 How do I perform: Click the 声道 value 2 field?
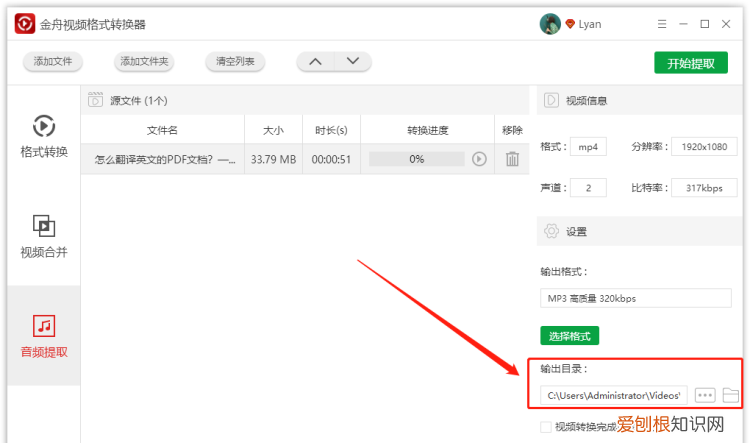point(588,188)
